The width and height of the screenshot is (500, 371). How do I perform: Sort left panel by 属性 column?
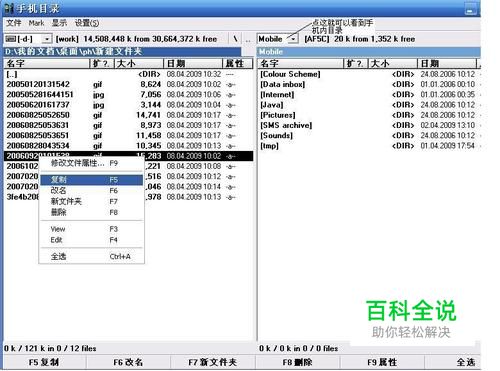(x=238, y=63)
